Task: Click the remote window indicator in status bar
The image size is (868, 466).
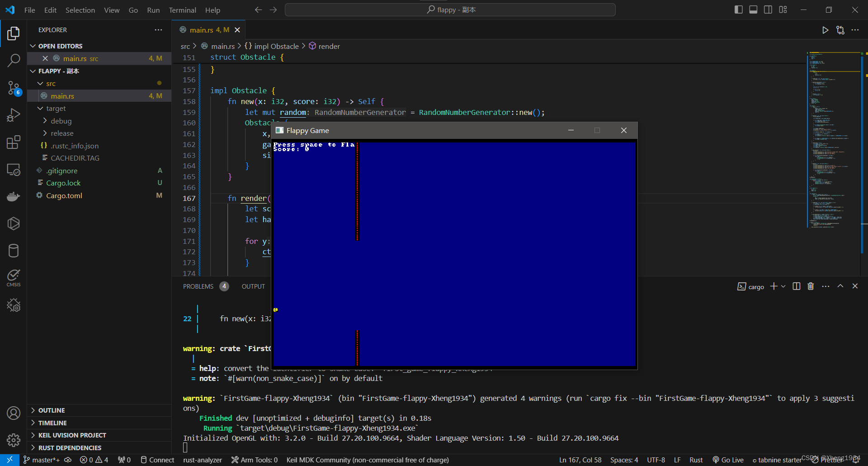Action: 9,460
